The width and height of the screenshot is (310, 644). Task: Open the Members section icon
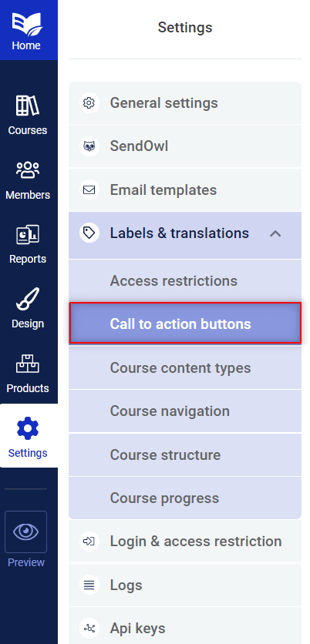pos(28,169)
